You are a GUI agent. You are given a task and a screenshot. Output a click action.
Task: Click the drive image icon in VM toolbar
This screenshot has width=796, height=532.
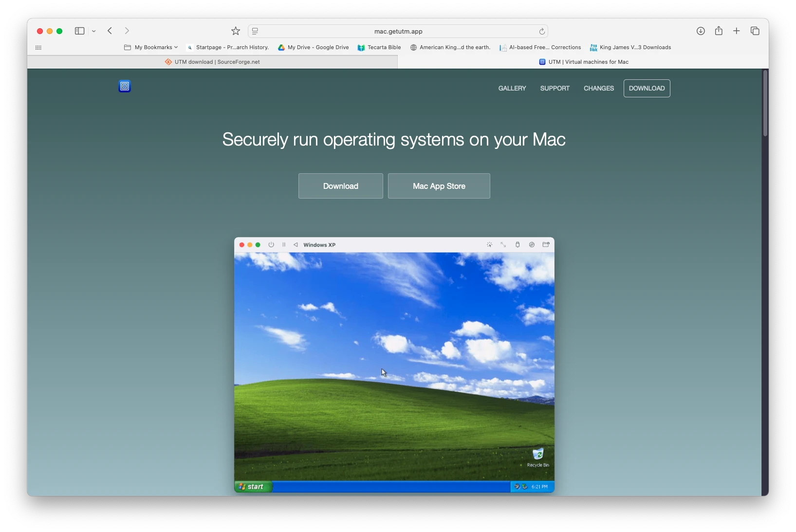click(x=532, y=245)
